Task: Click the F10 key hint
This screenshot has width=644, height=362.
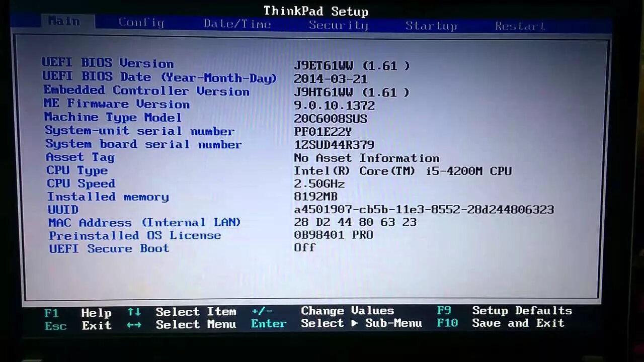Action: click(x=447, y=323)
